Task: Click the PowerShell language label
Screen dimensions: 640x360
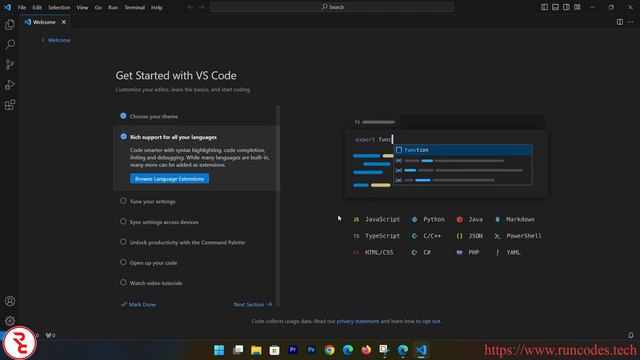Action: tap(524, 236)
